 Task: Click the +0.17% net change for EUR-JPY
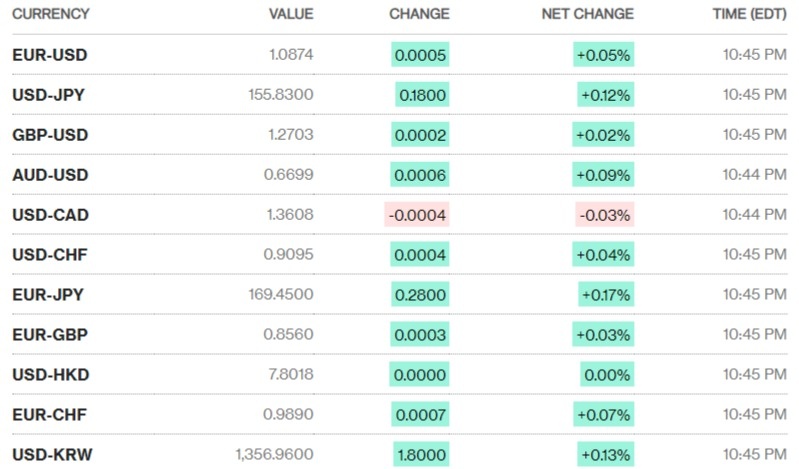click(605, 295)
